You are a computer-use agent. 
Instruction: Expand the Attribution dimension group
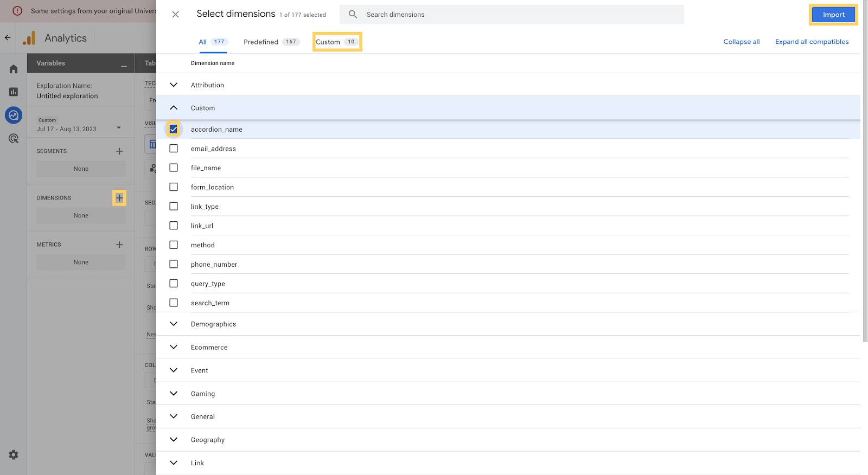pyautogui.click(x=174, y=85)
